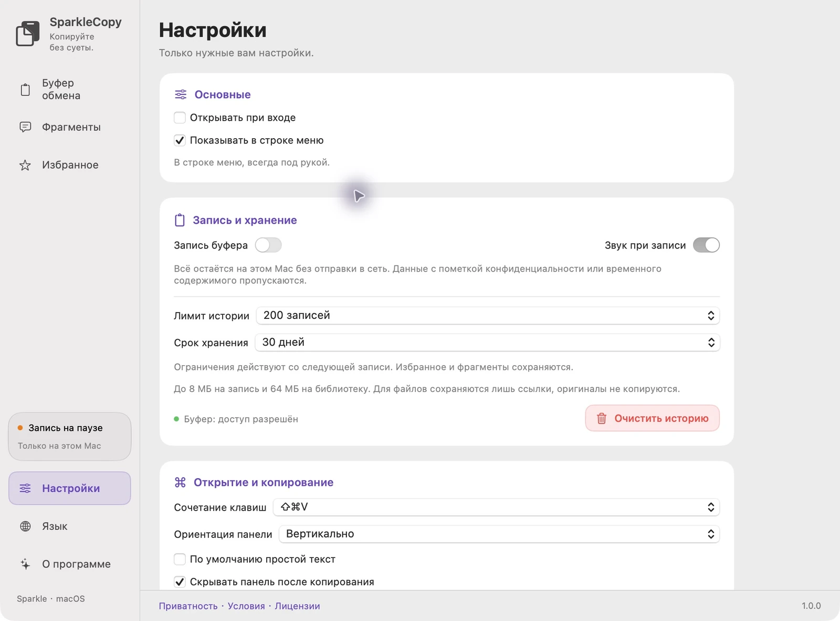Click the sparkle icon beside О программе

pos(25,564)
